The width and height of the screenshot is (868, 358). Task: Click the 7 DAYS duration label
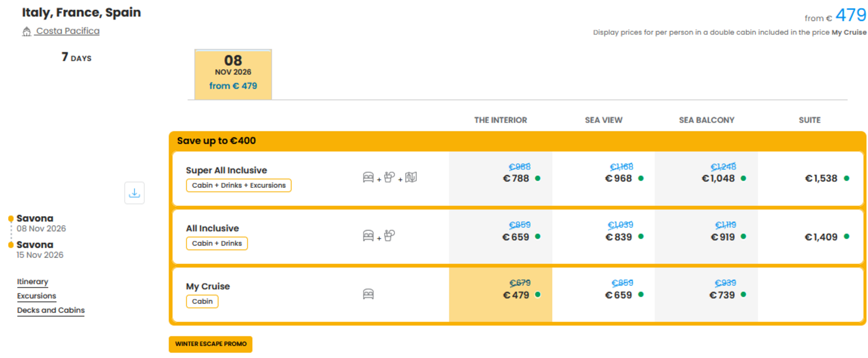(x=77, y=57)
